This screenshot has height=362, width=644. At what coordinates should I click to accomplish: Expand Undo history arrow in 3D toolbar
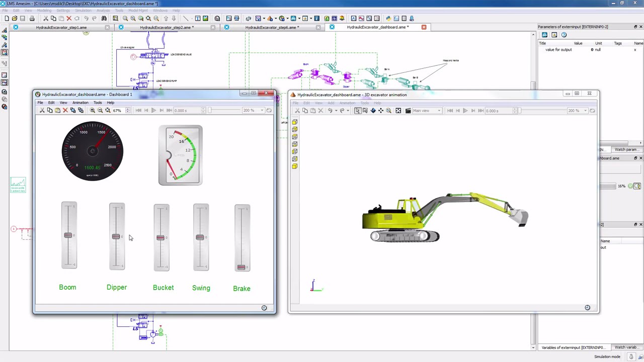pyautogui.click(x=336, y=111)
